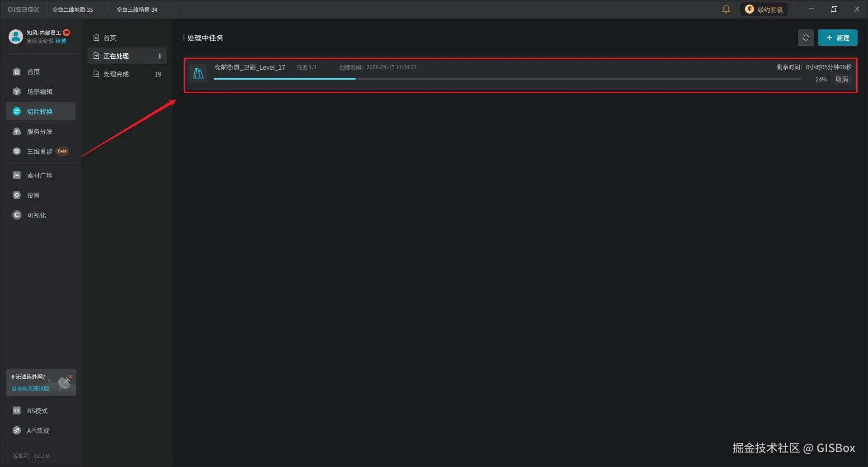Viewport: 868px width, 467px height.
Task: Open the 处理完成 completed tasks list
Action: pyautogui.click(x=116, y=74)
